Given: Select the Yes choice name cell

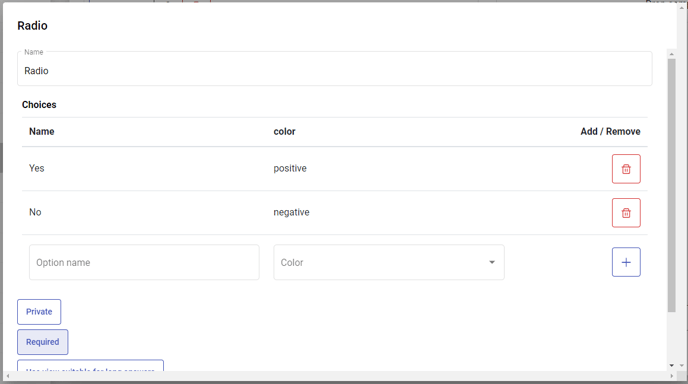Looking at the screenshot, I should 37,168.
